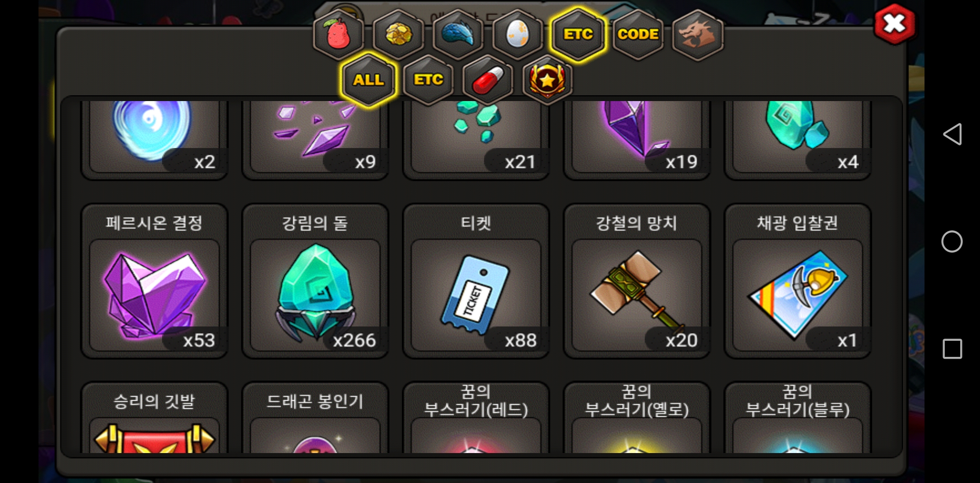980x483 pixels.
Task: Select the 페르시온 결정 purple crystal item
Action: pos(154,281)
